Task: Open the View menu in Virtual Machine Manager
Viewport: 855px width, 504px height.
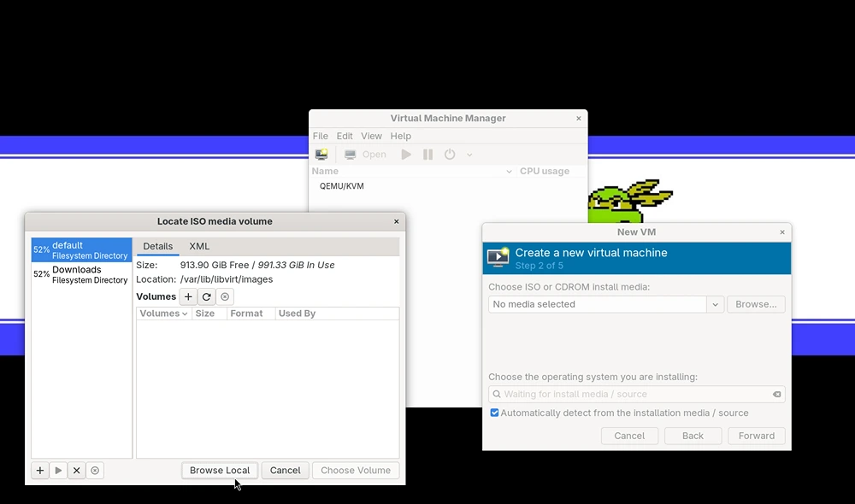Action: click(x=371, y=136)
